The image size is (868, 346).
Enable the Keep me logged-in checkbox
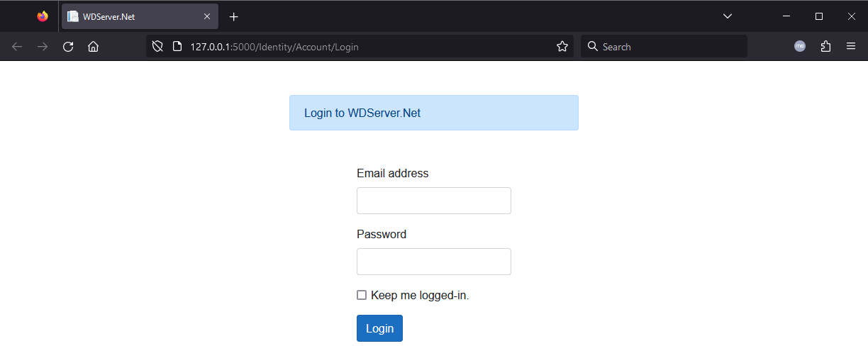tap(362, 295)
